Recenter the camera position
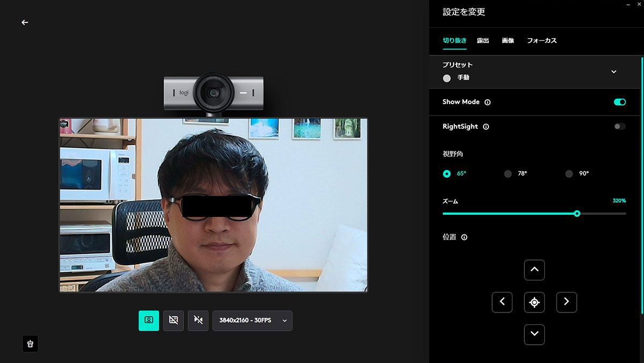Viewport: 644px width, 363px height. [x=534, y=302]
